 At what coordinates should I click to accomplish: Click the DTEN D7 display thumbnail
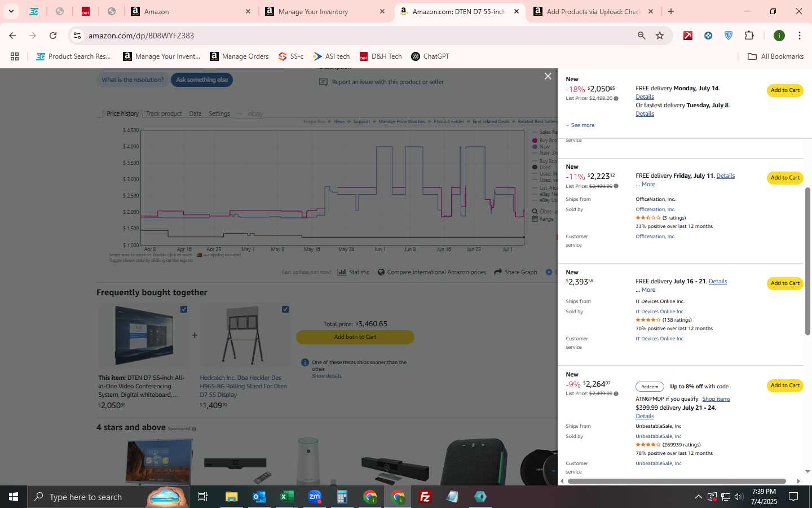tap(143, 336)
